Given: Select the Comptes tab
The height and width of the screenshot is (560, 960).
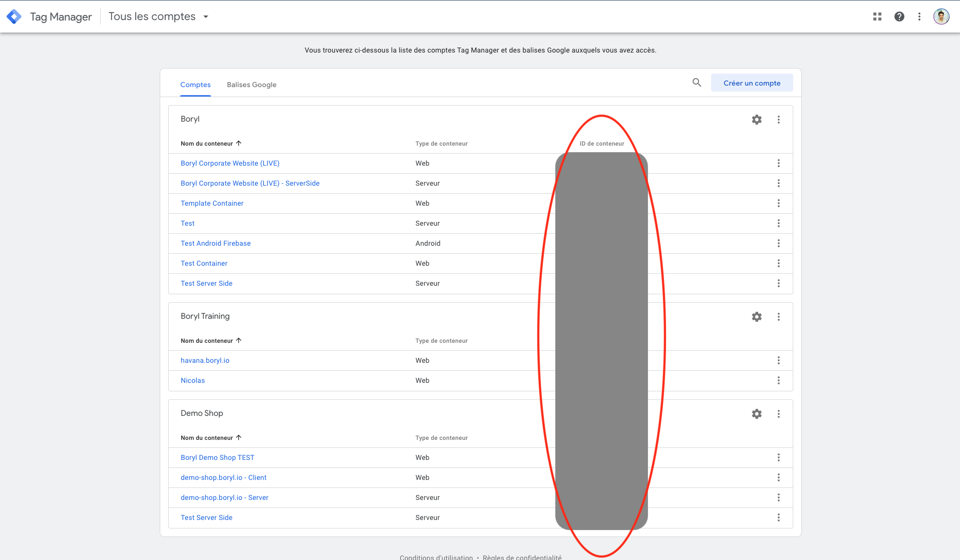Looking at the screenshot, I should [195, 85].
